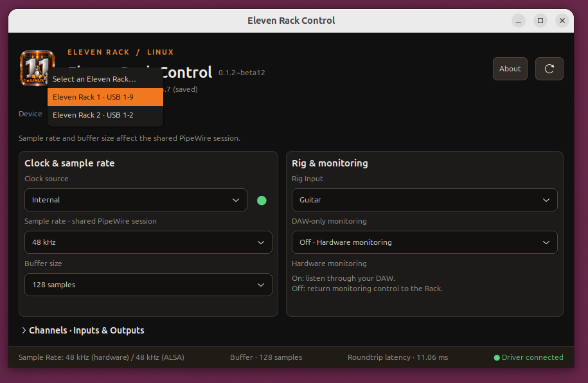Click the green Driver connected status dot
588x383 pixels.
coord(497,358)
